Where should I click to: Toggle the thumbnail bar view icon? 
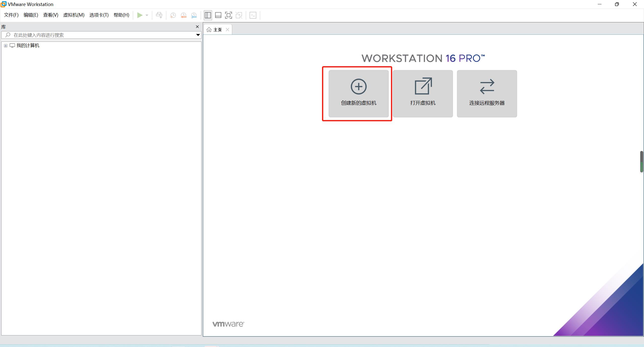(x=218, y=15)
